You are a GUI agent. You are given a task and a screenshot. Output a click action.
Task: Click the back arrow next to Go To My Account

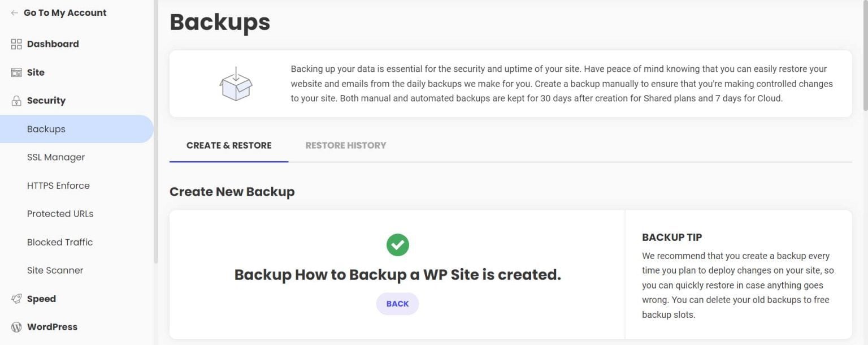tap(14, 12)
